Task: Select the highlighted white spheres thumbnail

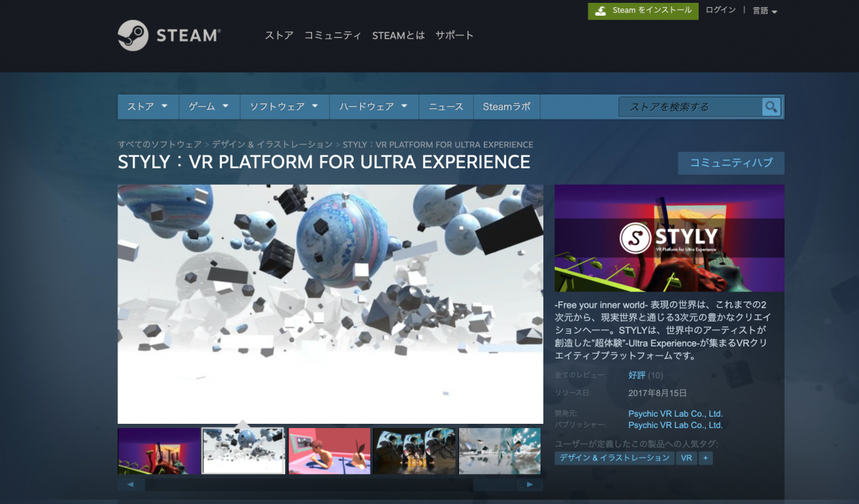Action: click(243, 451)
